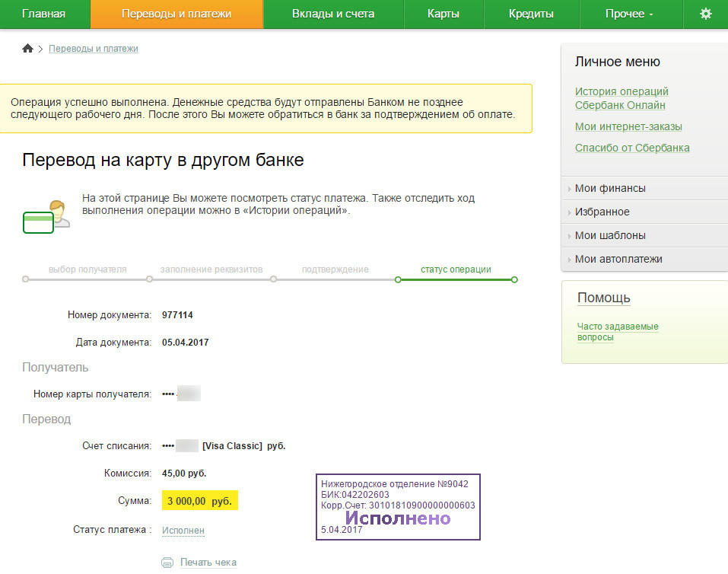
Task: Click Печать чека link
Action: click(x=208, y=563)
